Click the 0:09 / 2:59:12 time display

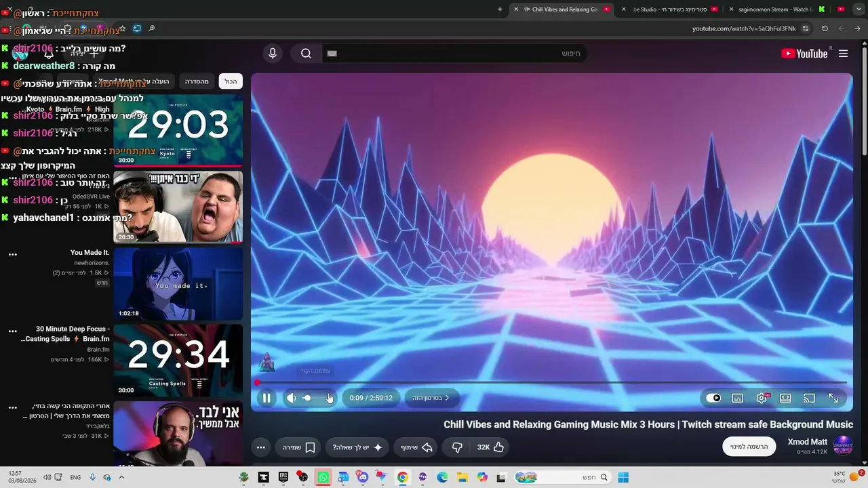tap(371, 398)
